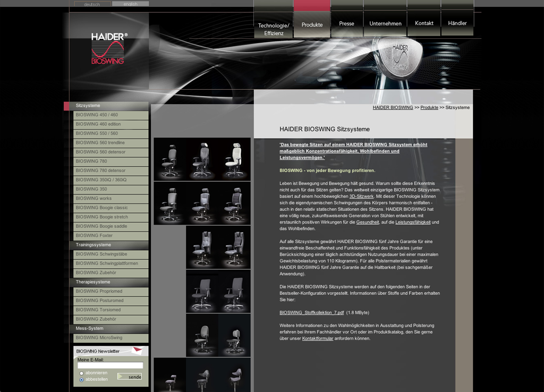Viewport: 544px width, 392px height.
Task: Select the Trainingssysteme sidebar heading
Action: click(109, 245)
